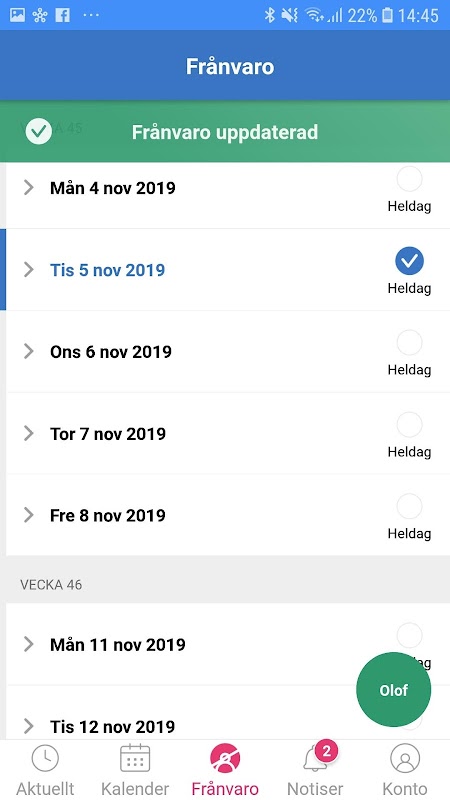Expand the Tor 7 nov 2019 chevron
This screenshot has width=450, height=800.
(x=29, y=434)
